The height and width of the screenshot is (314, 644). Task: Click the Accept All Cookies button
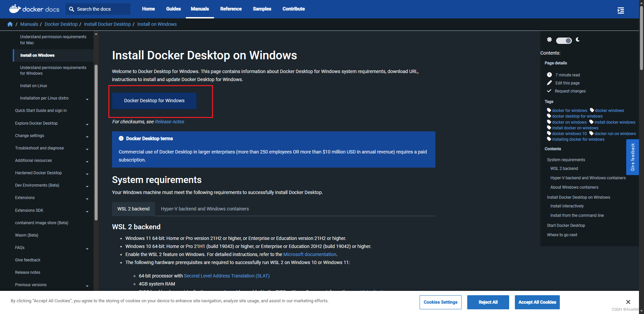537,302
